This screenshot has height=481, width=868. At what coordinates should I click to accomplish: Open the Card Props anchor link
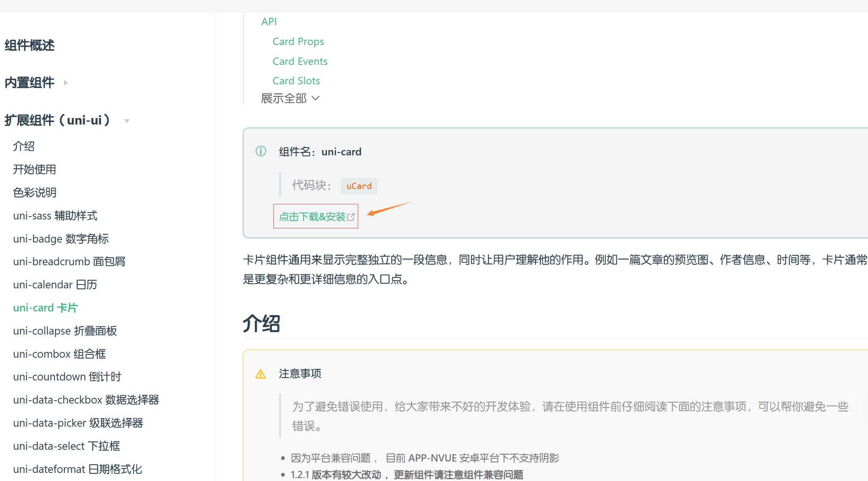298,42
